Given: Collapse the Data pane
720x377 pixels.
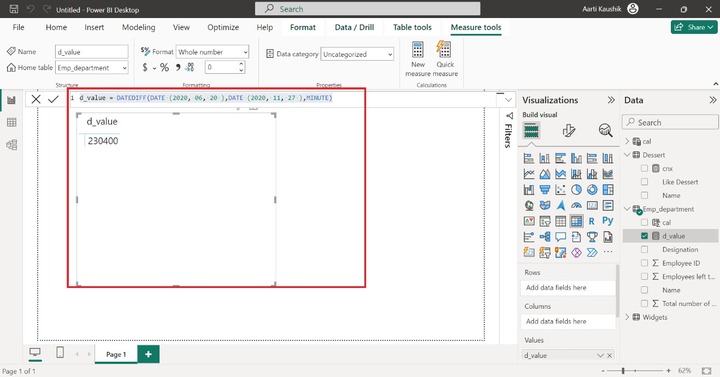Looking at the screenshot, I should click(712, 100).
